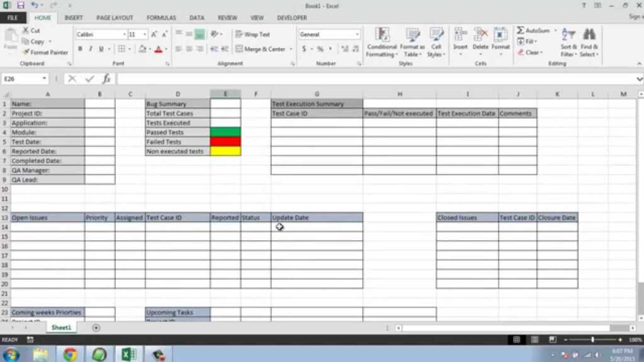Click the Merge & Center icon

(260, 48)
